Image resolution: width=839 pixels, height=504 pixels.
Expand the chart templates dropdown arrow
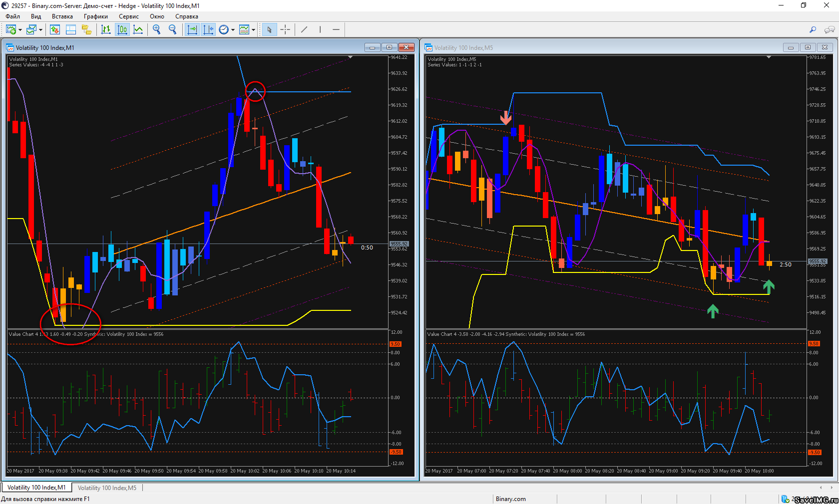253,30
